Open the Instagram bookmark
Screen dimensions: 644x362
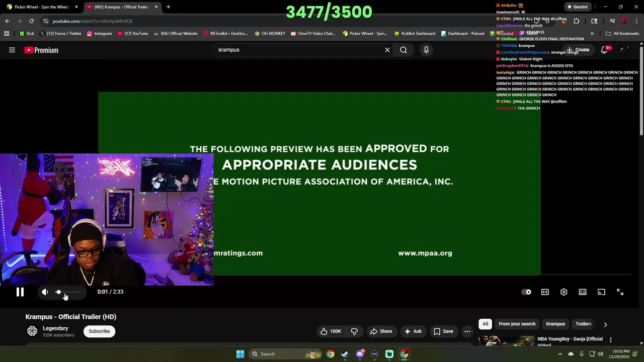tap(99, 34)
